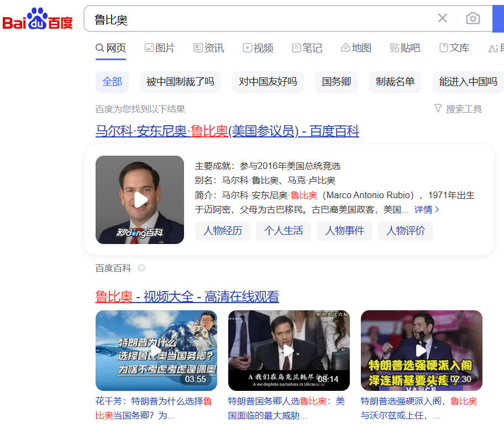The image size is (504, 424).
Task: Choose the 对中国友好吗 suggestion chip
Action: pyautogui.click(x=268, y=82)
